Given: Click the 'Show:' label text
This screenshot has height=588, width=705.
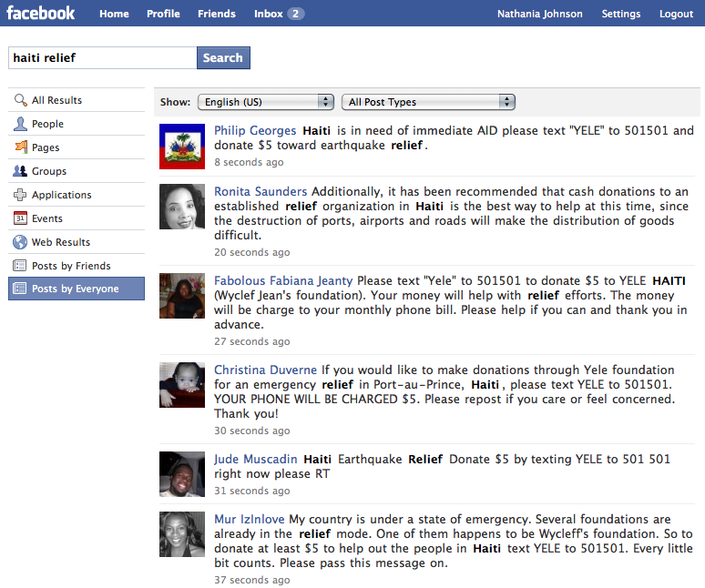Looking at the screenshot, I should (x=176, y=102).
